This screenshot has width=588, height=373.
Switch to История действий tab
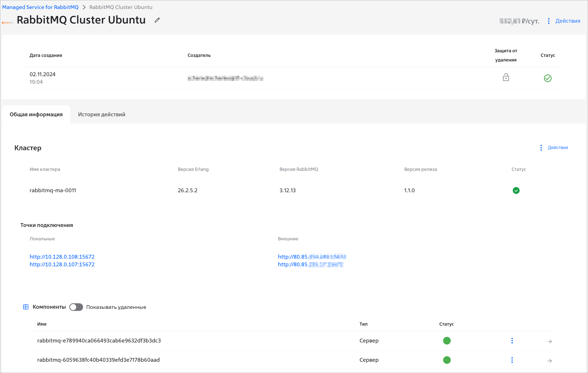click(102, 114)
